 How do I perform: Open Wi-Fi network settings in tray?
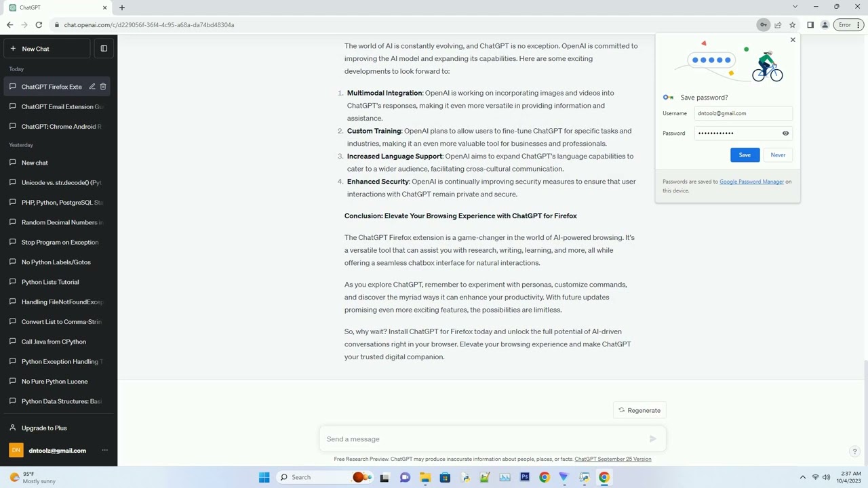pyautogui.click(x=815, y=477)
